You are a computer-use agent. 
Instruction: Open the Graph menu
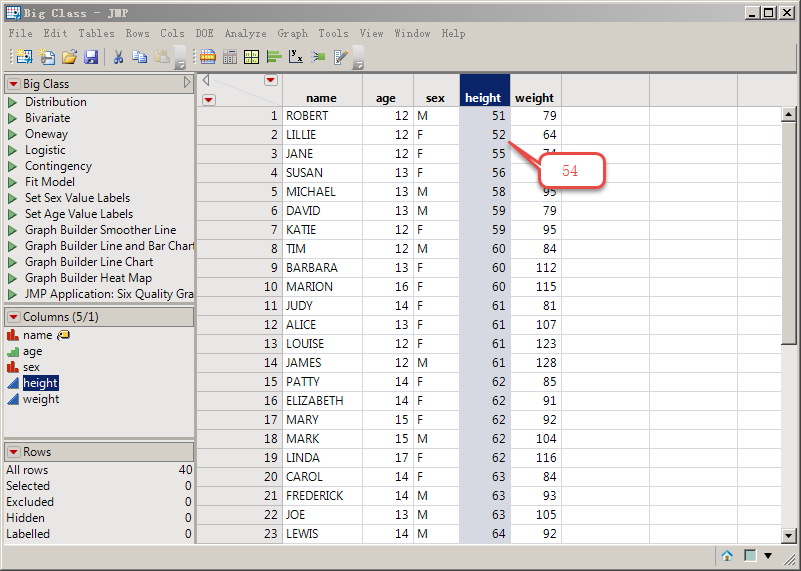click(x=292, y=33)
